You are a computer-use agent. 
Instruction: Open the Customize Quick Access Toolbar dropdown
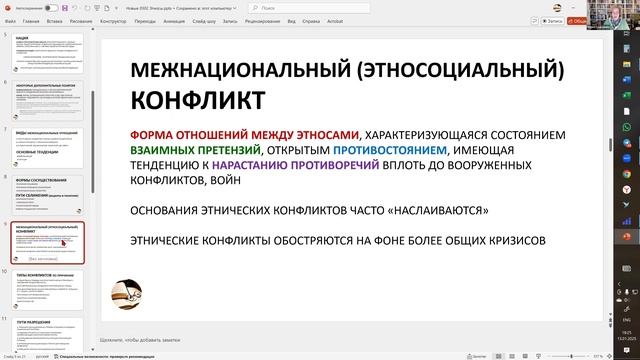pos(116,8)
